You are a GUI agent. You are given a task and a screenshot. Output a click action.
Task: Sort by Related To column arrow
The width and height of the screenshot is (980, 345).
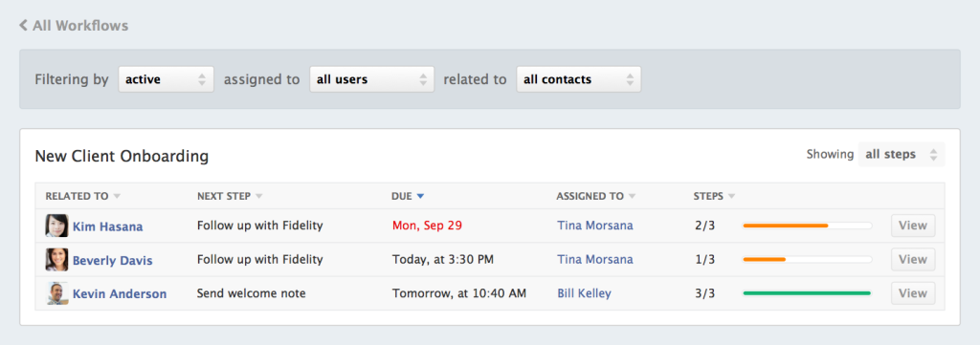coord(117,197)
